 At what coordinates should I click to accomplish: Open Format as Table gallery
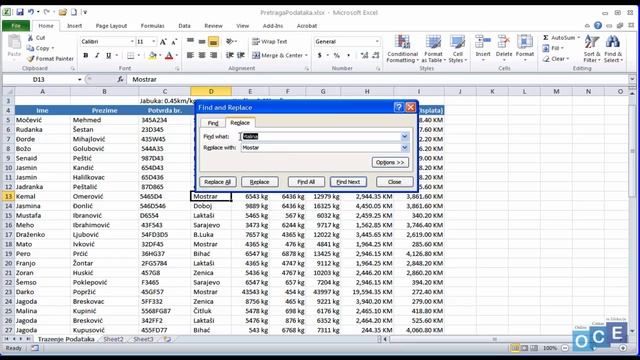click(x=433, y=49)
